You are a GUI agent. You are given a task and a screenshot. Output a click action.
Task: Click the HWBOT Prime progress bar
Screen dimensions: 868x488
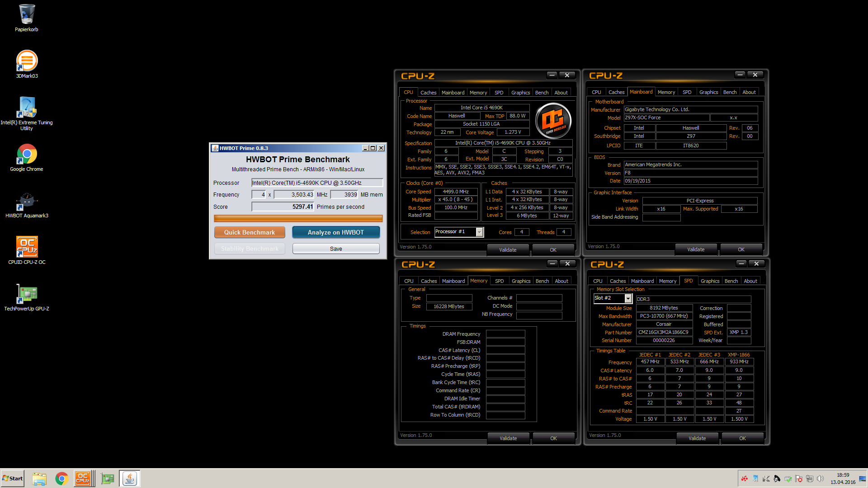[298, 219]
